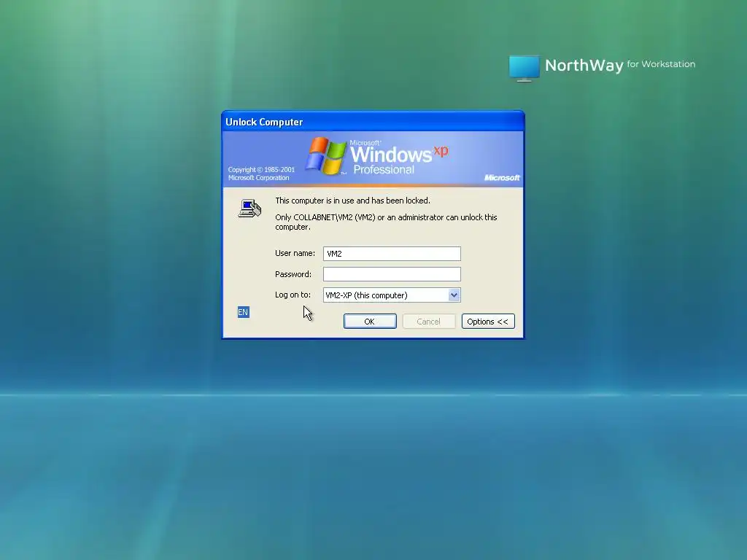Click the Copyright 1985-2001 Microsoft Corporation text
The image size is (747, 560).
[x=261, y=174]
